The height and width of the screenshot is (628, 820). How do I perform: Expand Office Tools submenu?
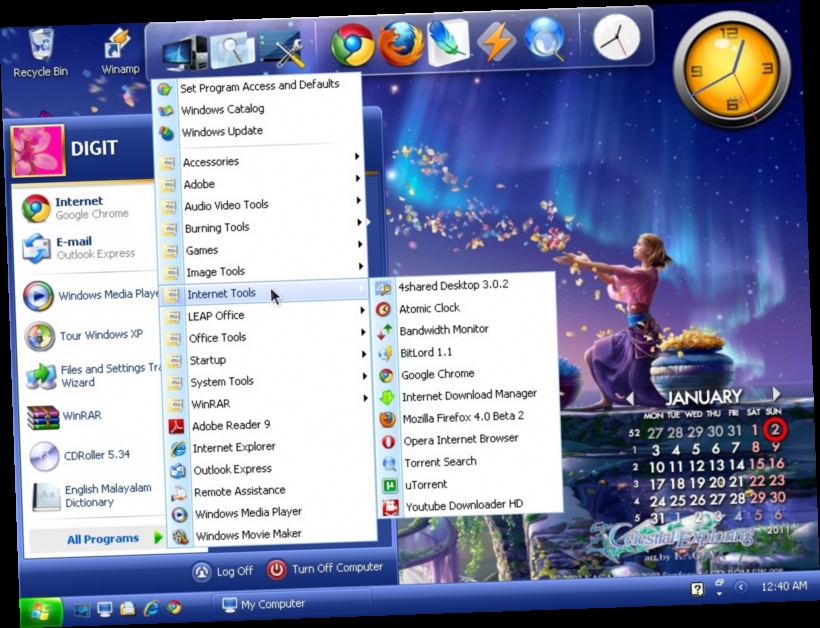(x=265, y=338)
